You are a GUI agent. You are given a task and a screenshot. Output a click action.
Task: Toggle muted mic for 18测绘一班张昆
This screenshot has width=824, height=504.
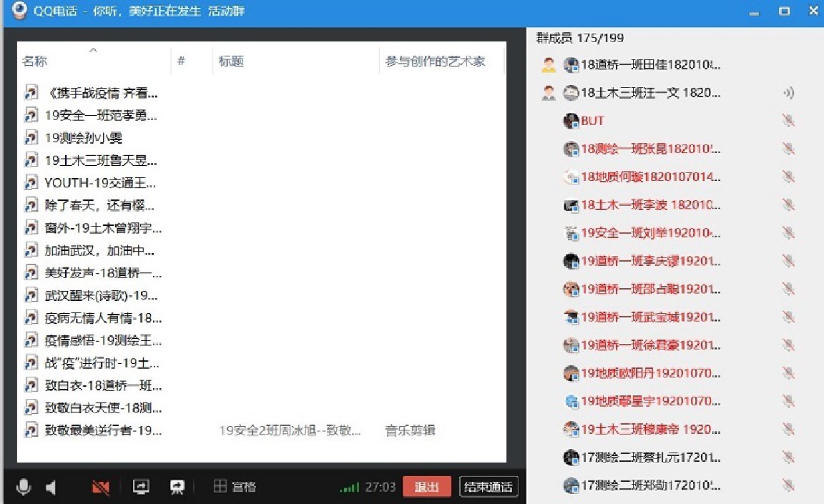[x=788, y=149]
